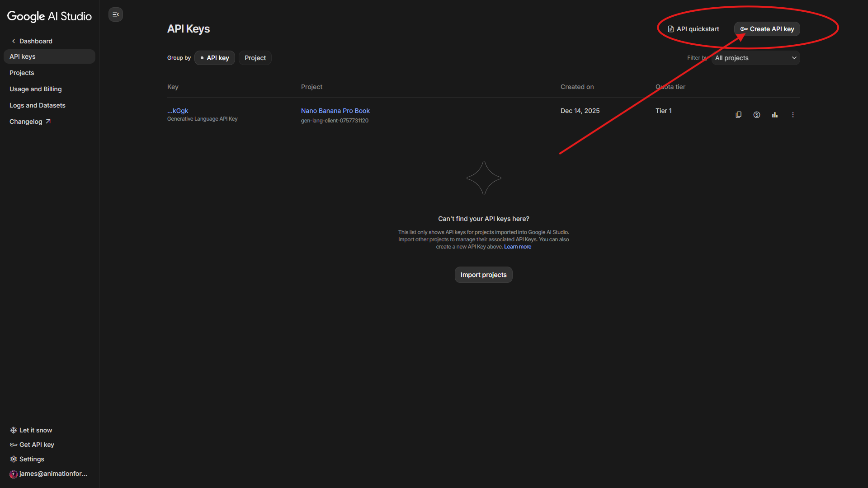Screen dimensions: 868x488
Task: View usage chart icon for the key
Action: point(774,115)
